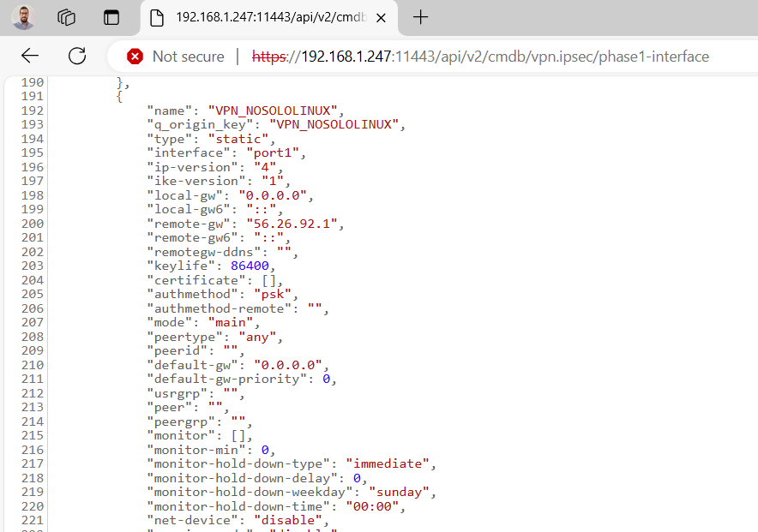Image resolution: width=758 pixels, height=532 pixels.
Task: Open the browser profile avatar
Action: (24, 17)
